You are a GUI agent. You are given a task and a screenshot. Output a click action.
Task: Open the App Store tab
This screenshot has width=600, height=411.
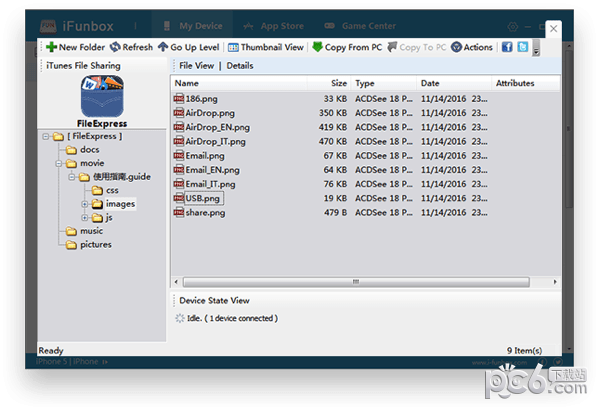(x=274, y=26)
